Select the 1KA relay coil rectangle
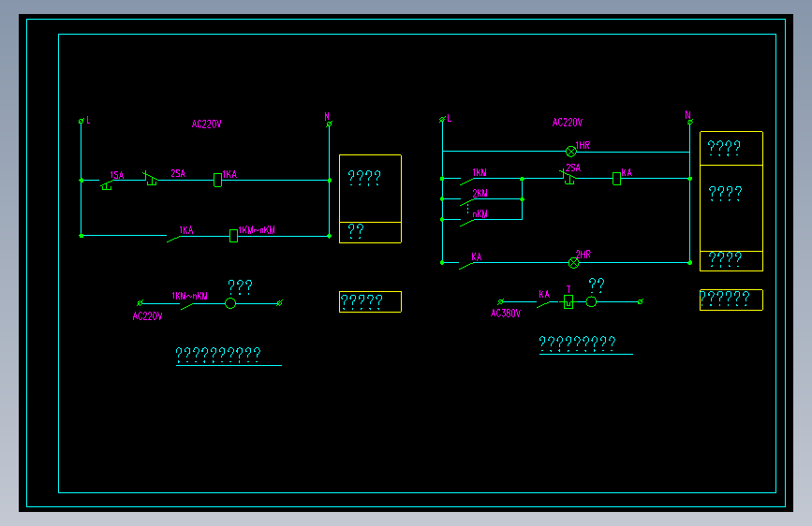 (x=217, y=180)
